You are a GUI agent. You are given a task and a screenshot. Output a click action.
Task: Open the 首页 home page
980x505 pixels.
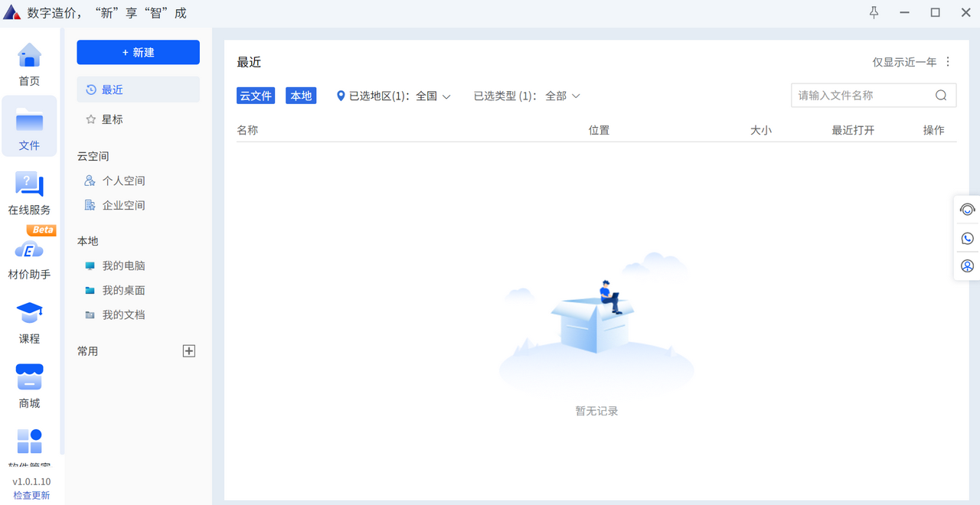(x=28, y=65)
